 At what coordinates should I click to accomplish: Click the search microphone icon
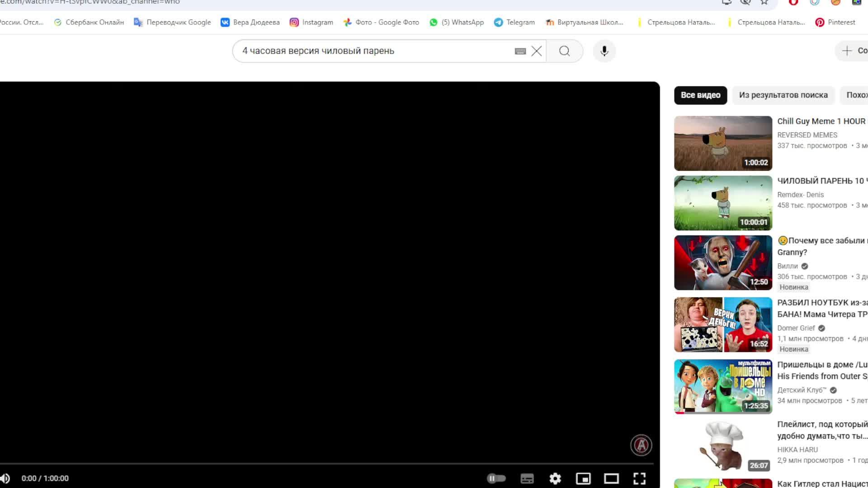(x=604, y=51)
